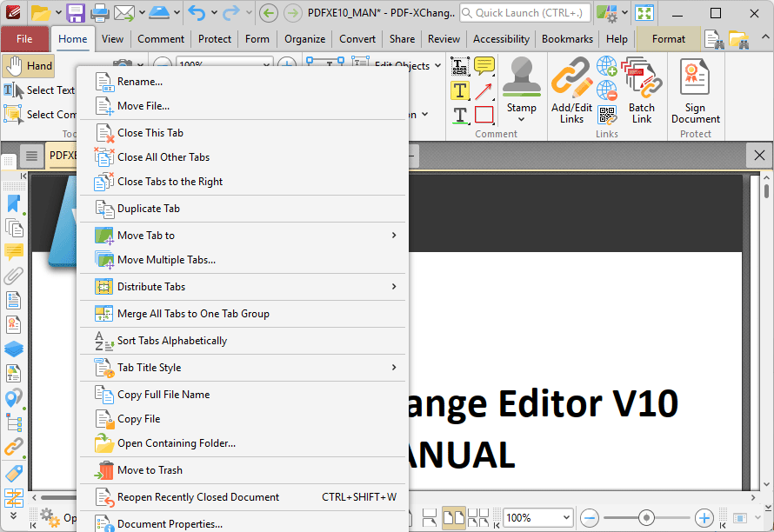This screenshot has width=774, height=532.
Task: Open the Stamp dropdown arrow
Action: tap(521, 119)
